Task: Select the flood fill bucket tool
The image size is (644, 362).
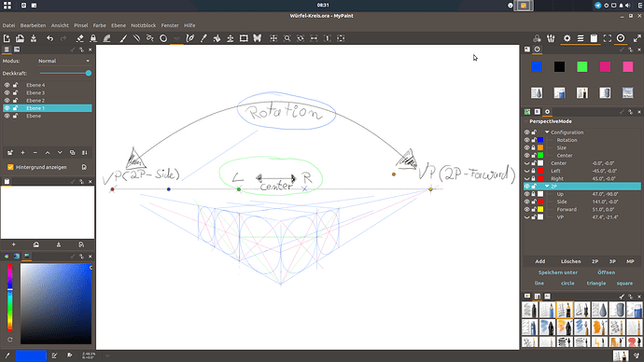Action: point(217,38)
